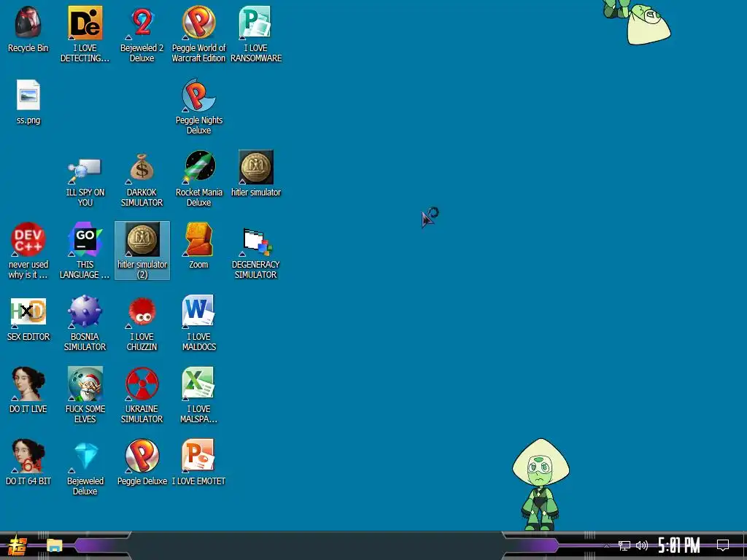Expand the hidden system tray icons chevron

click(606, 545)
